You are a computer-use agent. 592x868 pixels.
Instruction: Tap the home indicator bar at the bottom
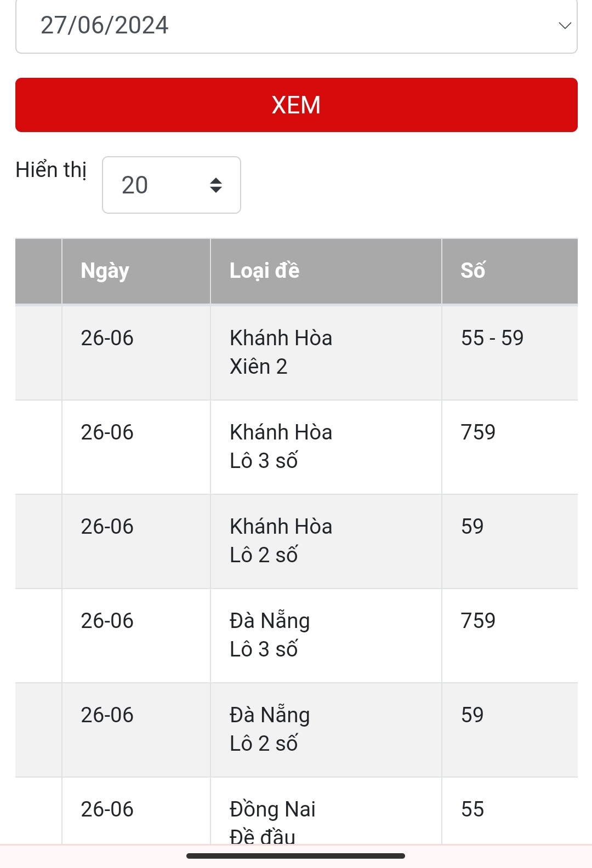[x=296, y=856]
